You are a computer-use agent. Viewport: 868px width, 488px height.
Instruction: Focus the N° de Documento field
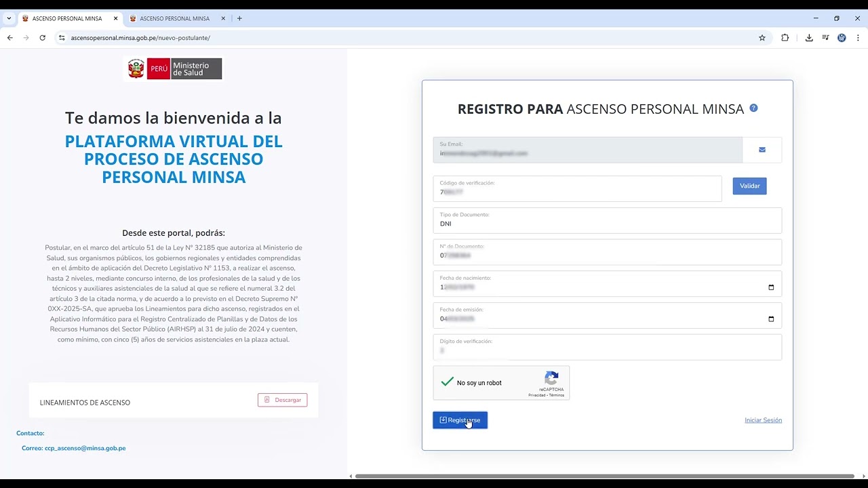(608, 252)
